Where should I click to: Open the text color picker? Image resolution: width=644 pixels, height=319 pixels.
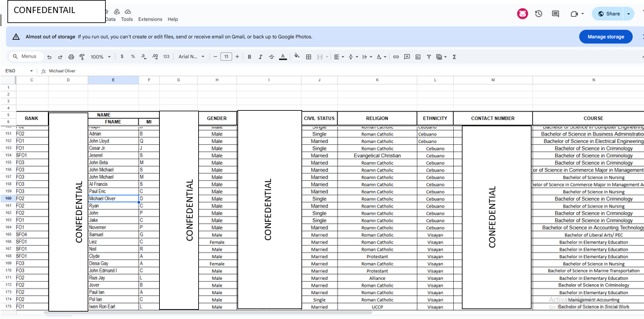point(283,57)
